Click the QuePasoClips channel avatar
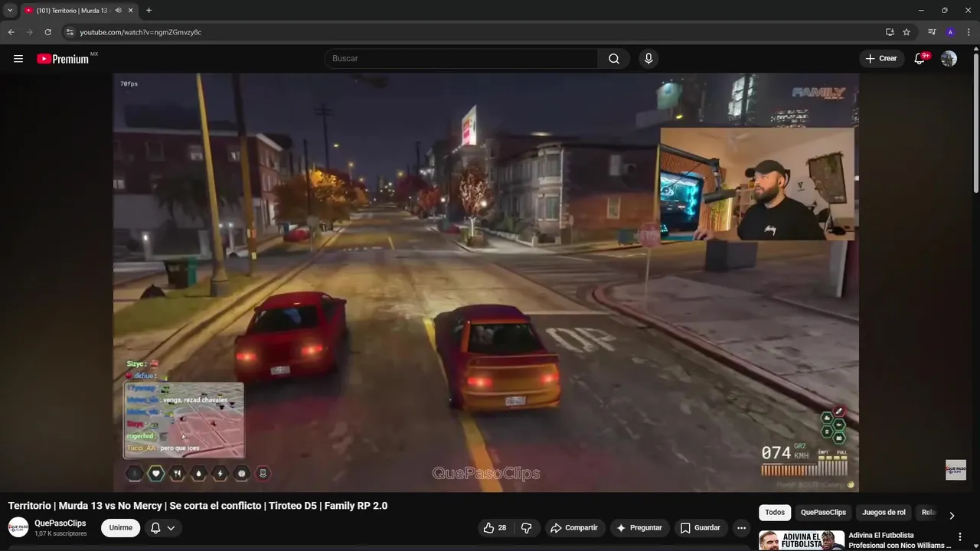 [x=18, y=527]
